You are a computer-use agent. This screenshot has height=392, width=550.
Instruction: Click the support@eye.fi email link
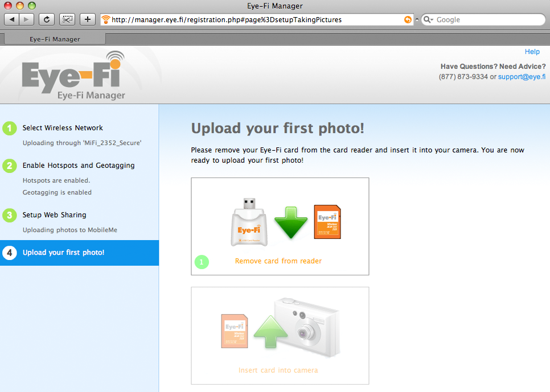[522, 76]
